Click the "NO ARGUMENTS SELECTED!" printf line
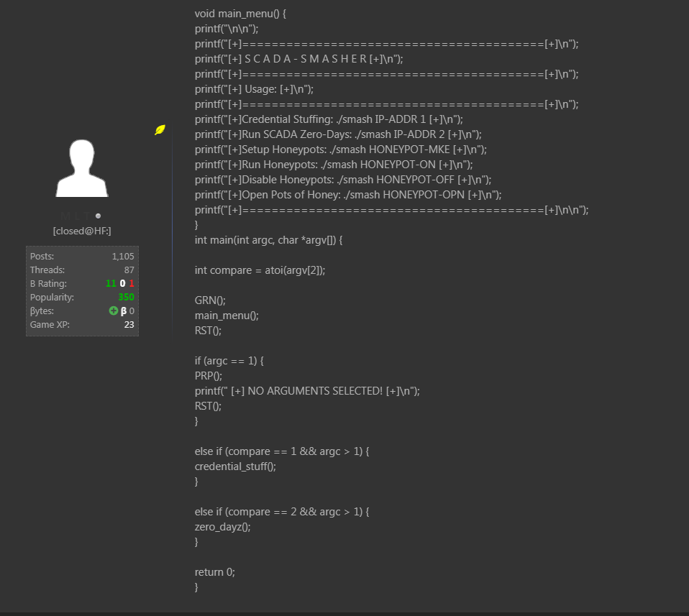 point(307,391)
